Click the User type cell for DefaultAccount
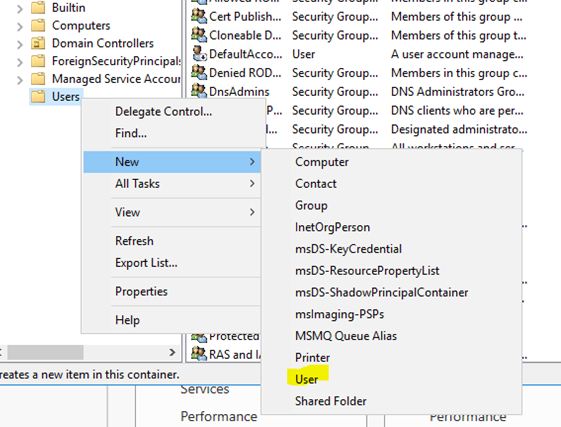The width and height of the screenshot is (561, 427). (x=303, y=54)
